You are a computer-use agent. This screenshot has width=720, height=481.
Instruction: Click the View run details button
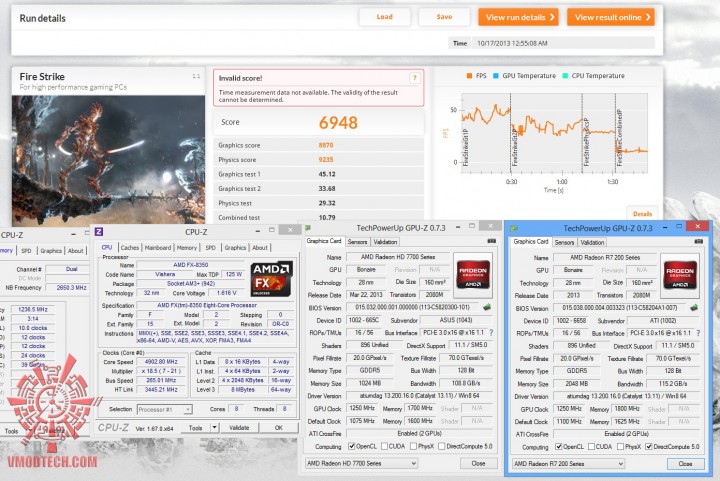coord(518,17)
